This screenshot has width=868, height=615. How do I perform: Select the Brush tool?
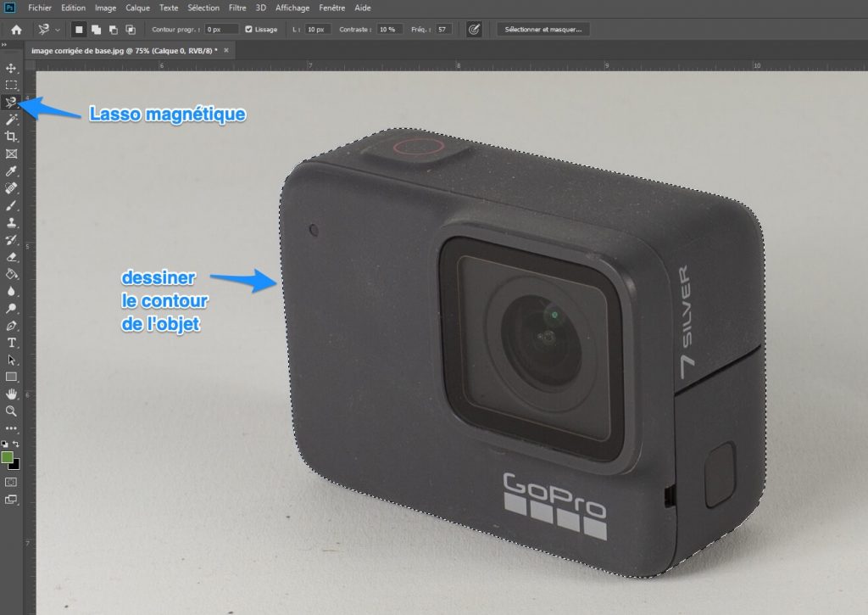(11, 205)
